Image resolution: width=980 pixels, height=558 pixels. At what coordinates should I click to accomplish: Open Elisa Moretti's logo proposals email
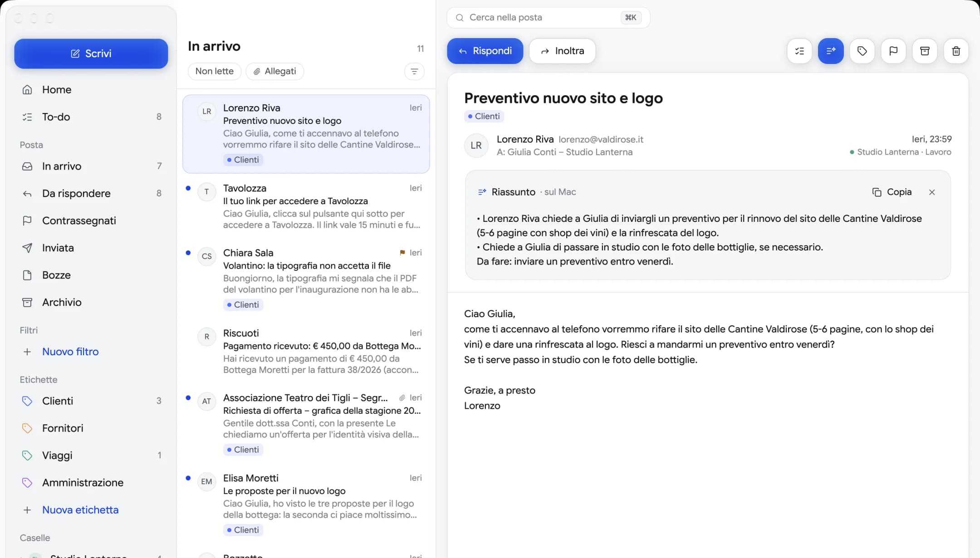(x=306, y=504)
